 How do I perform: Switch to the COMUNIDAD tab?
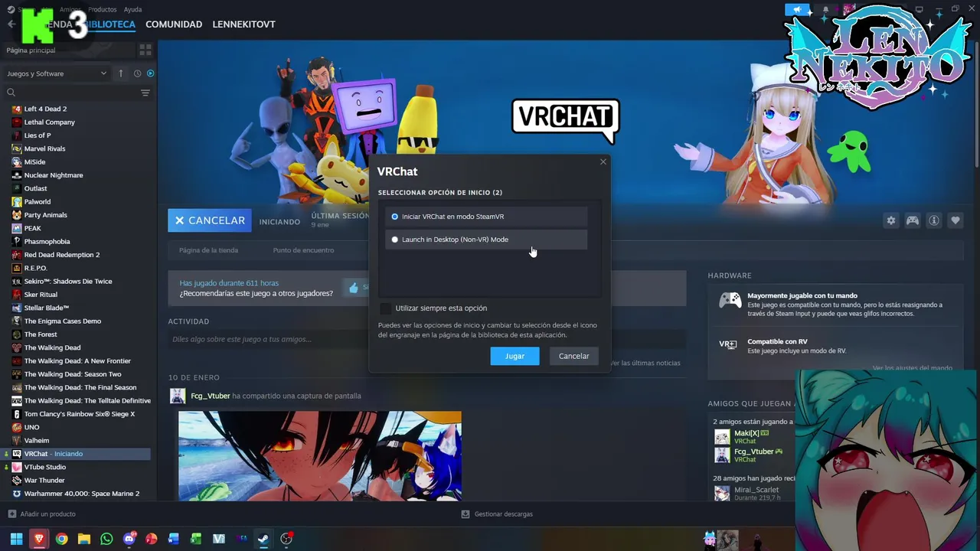pyautogui.click(x=174, y=24)
